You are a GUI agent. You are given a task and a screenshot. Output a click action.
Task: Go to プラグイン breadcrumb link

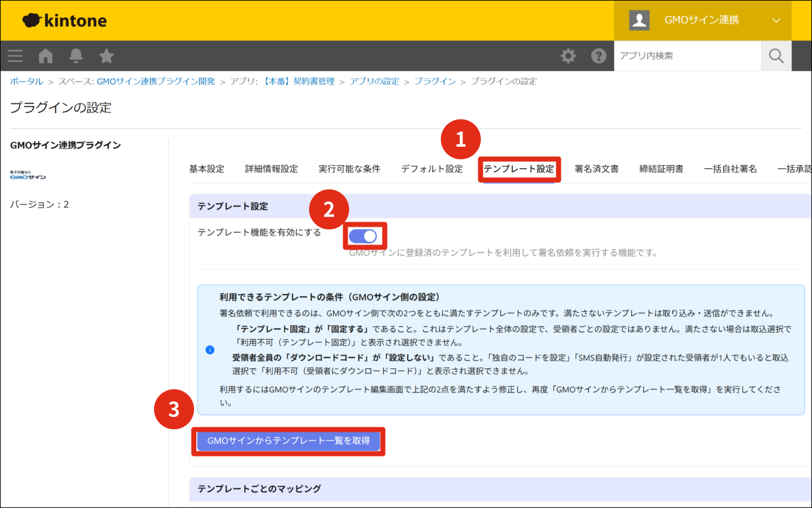435,81
